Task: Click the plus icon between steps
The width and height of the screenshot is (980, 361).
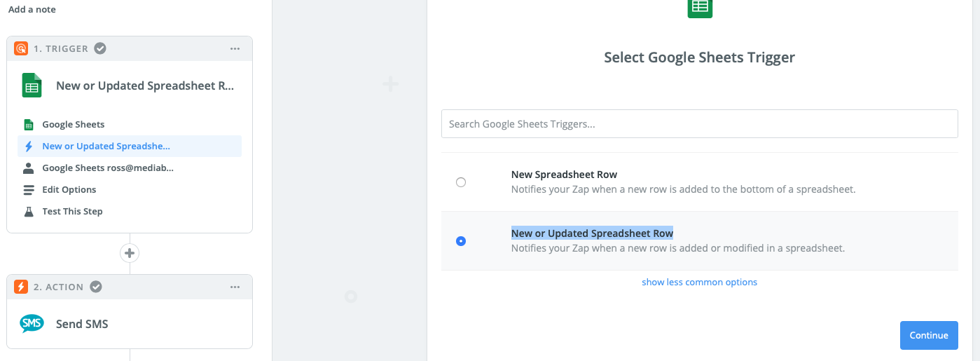Action: click(130, 253)
